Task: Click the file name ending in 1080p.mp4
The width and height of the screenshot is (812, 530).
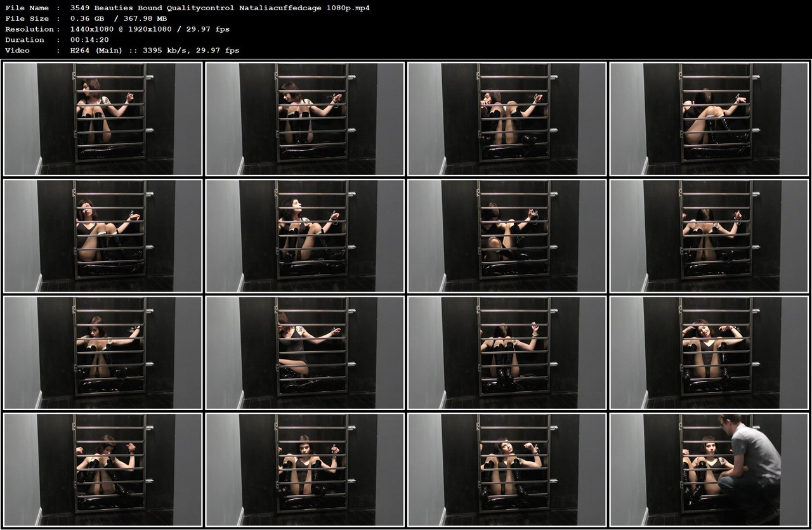Action: pos(220,8)
